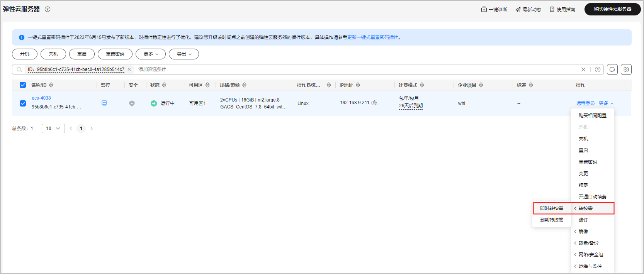
Task: Collapse the row 更多 operations menu
Action: pyautogui.click(x=606, y=103)
